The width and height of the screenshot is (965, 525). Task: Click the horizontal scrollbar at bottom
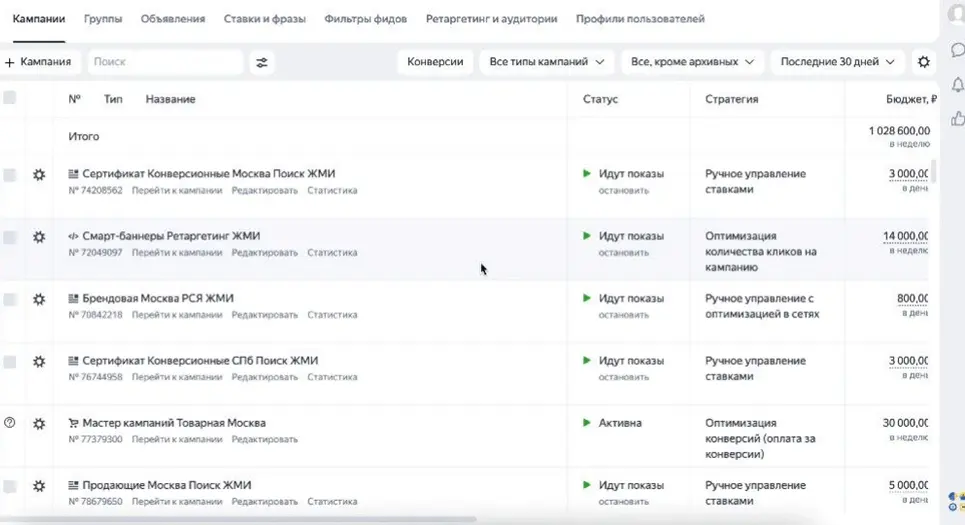point(238,519)
